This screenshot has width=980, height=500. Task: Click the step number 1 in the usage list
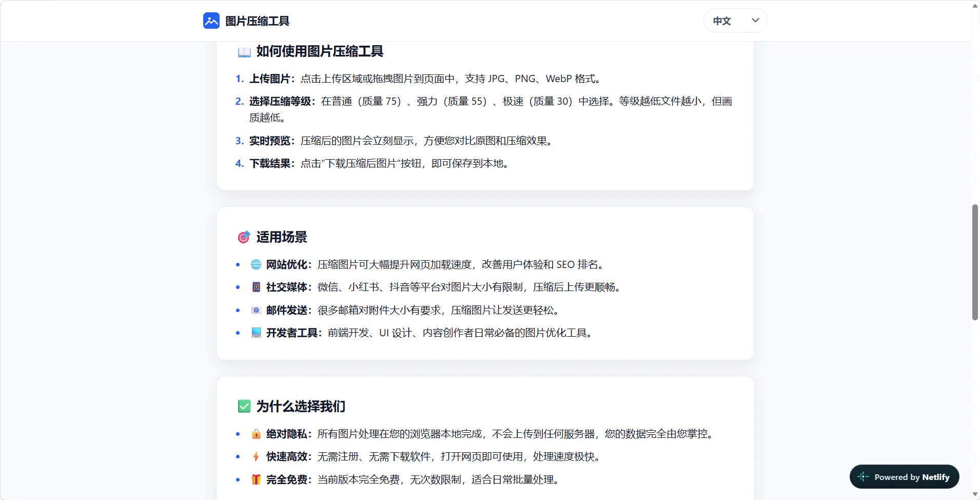[x=240, y=79]
